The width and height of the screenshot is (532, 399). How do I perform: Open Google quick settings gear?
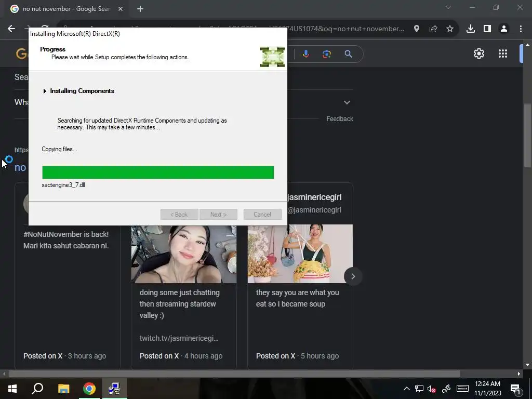tap(478, 54)
